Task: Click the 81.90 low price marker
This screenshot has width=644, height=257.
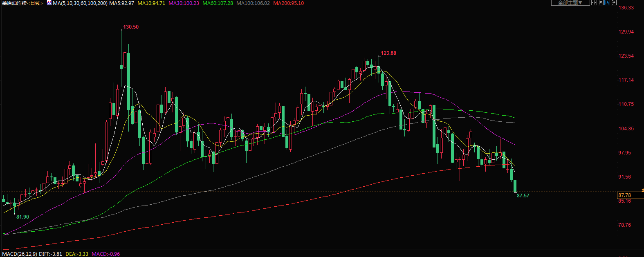Action: [x=22, y=217]
